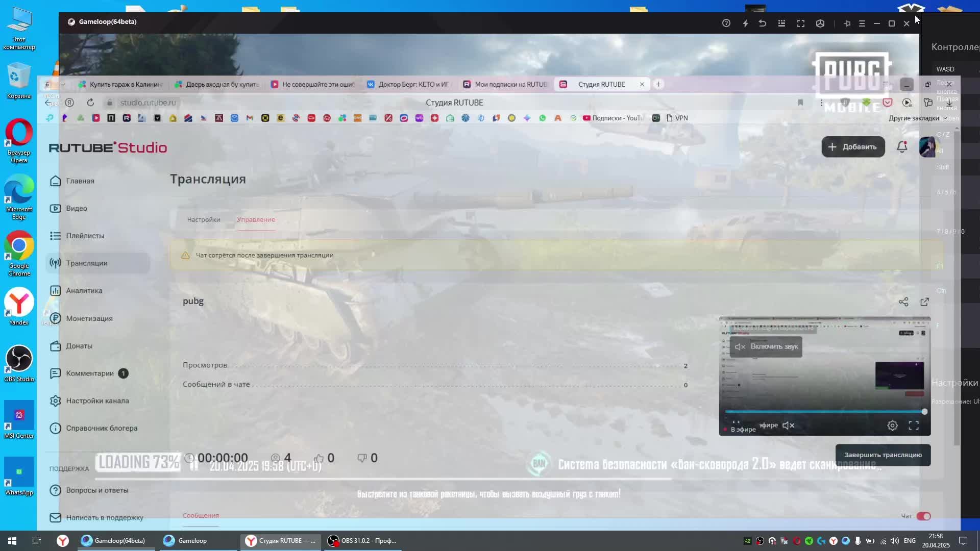This screenshot has height=551, width=980.
Task: Click Gameloop fullscreen icon in title bar
Action: tap(801, 23)
